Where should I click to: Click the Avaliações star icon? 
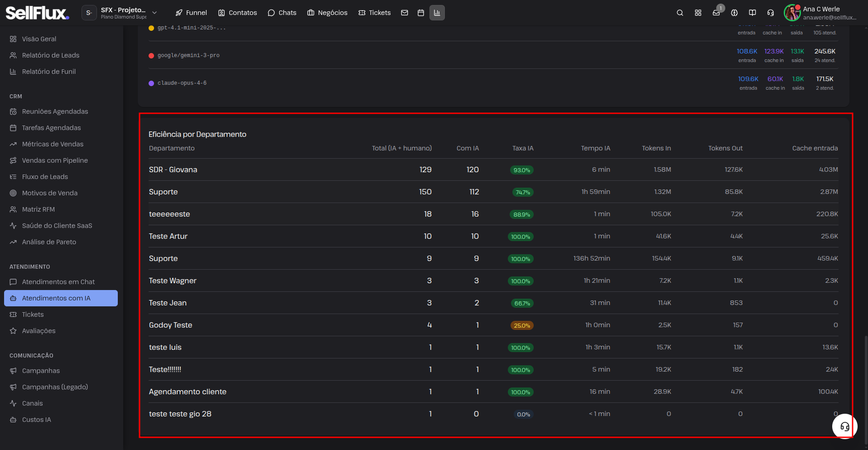coord(13,331)
